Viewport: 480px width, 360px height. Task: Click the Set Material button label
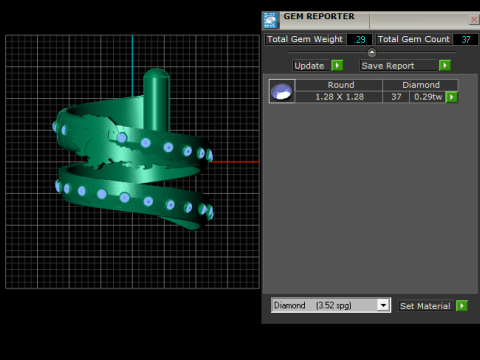426,306
